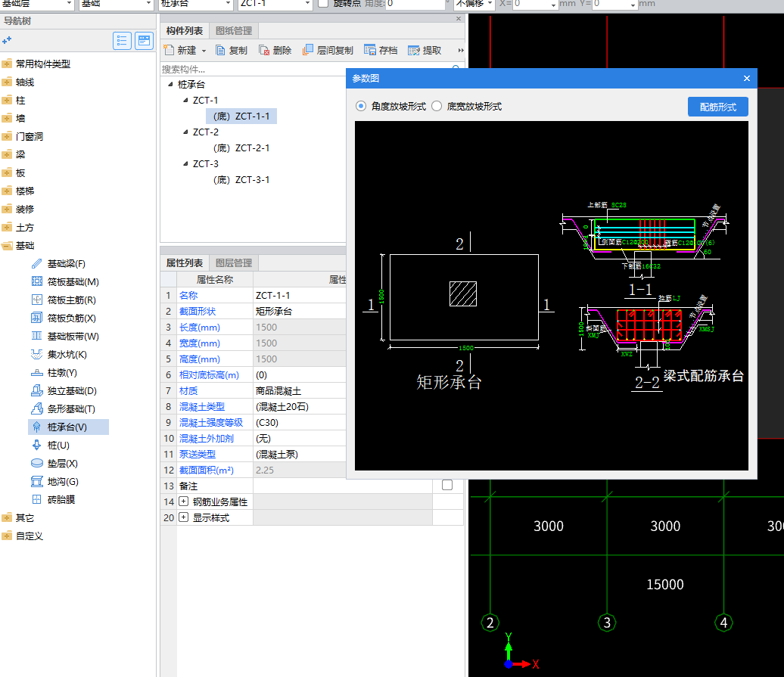Open ZCT-1 component dropdown in top bar
Viewport: 784px width, 677px height.
click(307, 4)
